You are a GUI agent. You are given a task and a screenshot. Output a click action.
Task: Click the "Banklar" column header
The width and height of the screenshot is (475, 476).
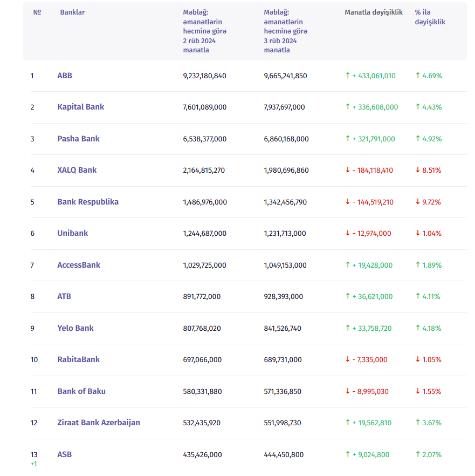pos(72,12)
